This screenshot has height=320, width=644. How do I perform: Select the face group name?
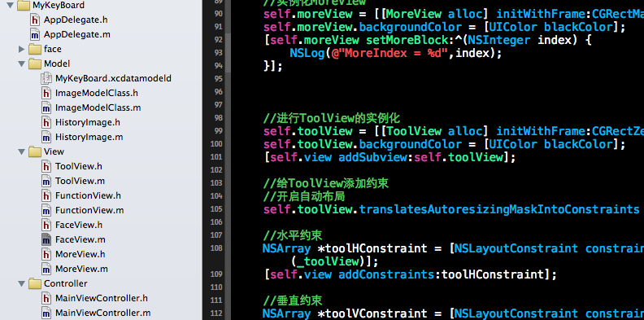(53, 49)
